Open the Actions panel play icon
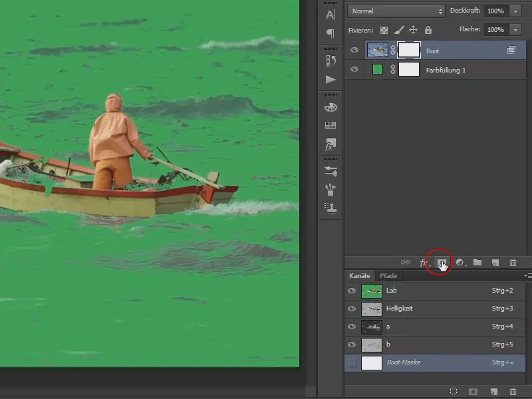The width and height of the screenshot is (532, 399). pos(331,79)
